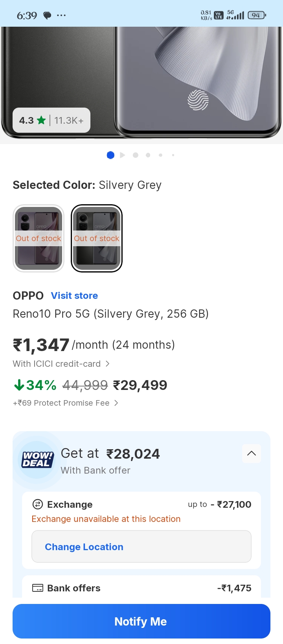Open the Bank offers row
283x644 pixels.
[141, 588]
